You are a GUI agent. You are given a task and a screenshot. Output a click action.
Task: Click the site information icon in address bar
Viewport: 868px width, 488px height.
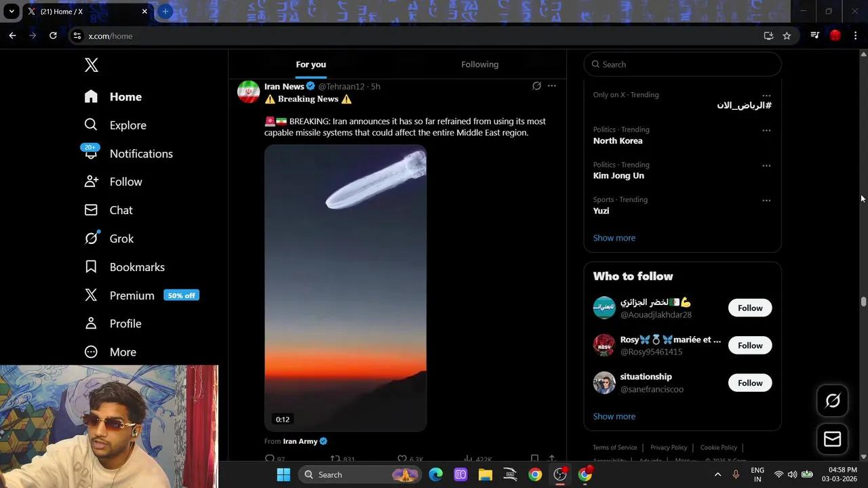(x=77, y=36)
